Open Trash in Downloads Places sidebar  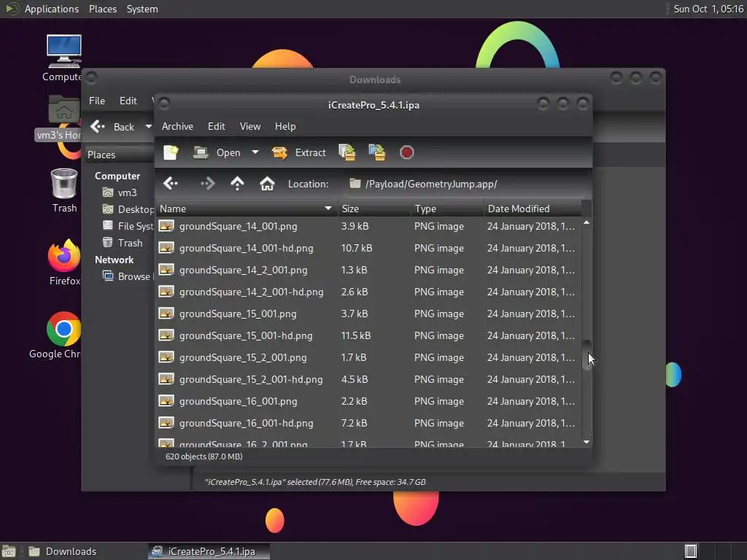tap(123, 243)
